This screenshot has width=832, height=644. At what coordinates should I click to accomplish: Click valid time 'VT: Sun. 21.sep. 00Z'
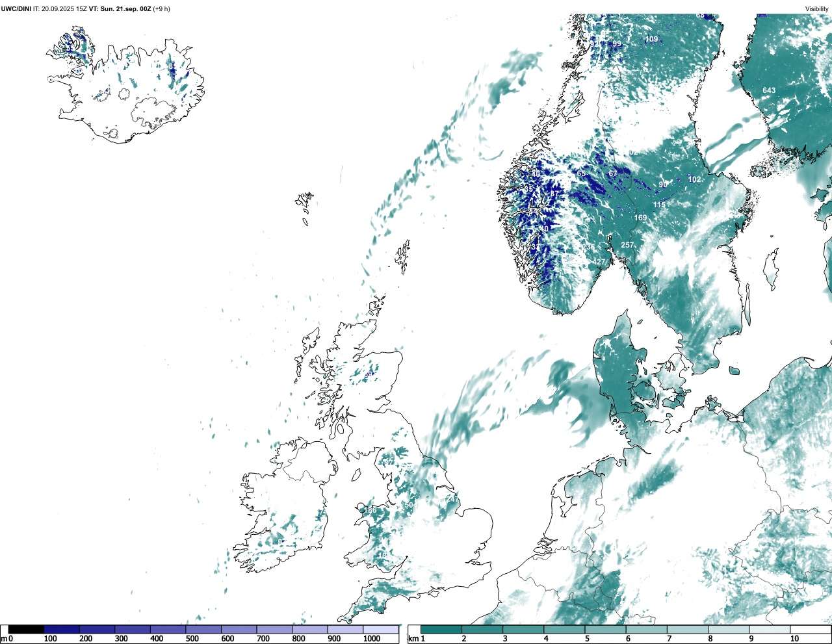[x=120, y=9]
